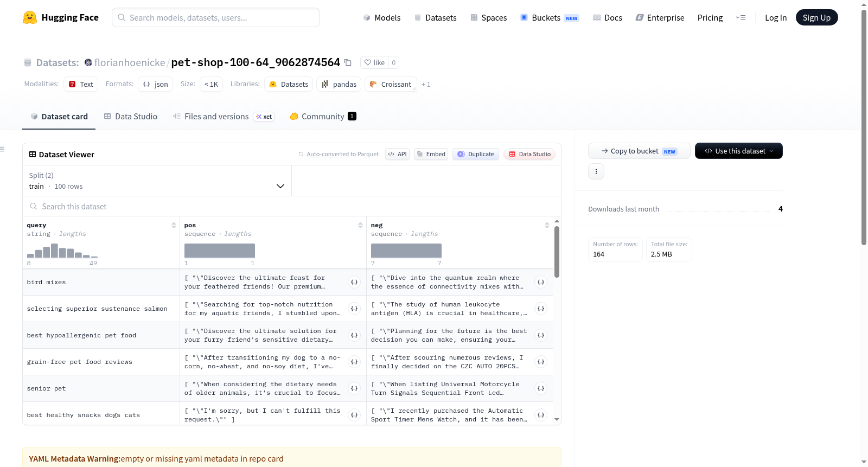
Task: Open the Community tab
Action: 323,116
